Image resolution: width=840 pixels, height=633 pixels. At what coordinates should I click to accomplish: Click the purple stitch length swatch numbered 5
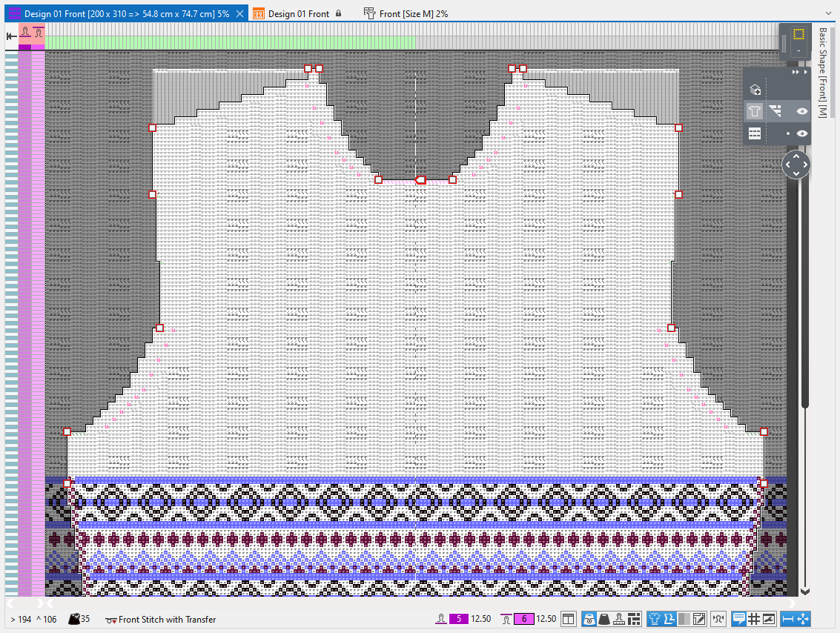point(458,619)
